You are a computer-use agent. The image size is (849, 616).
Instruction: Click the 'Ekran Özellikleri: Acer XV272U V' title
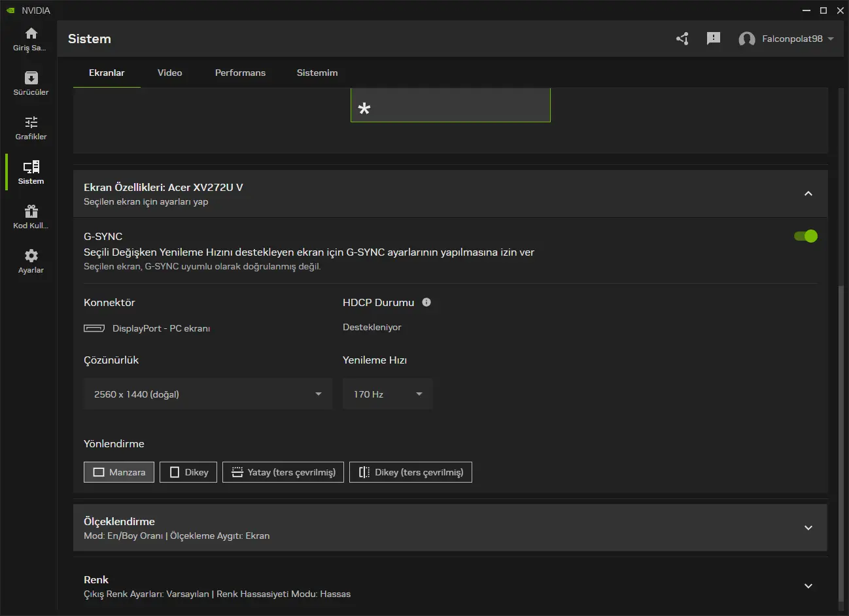pos(164,187)
